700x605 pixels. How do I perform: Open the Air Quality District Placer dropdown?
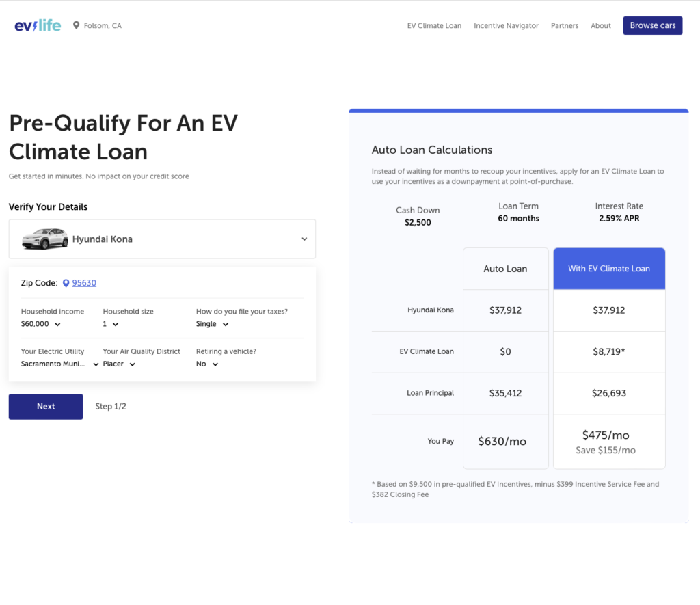point(119,364)
